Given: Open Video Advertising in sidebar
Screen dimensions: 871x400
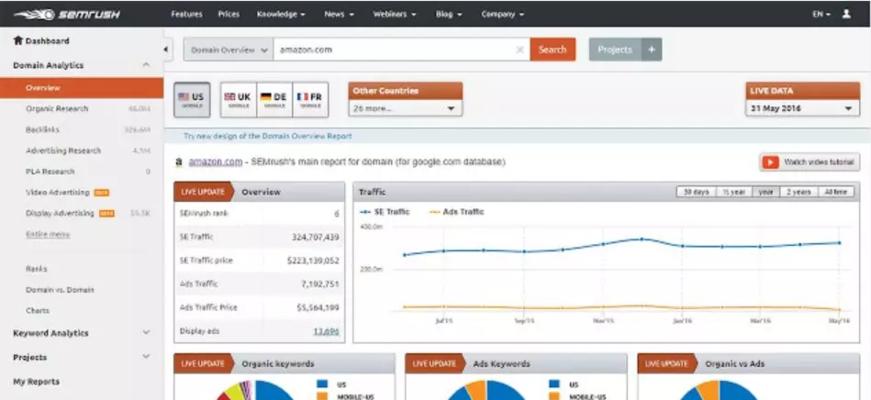Looking at the screenshot, I should point(57,192).
